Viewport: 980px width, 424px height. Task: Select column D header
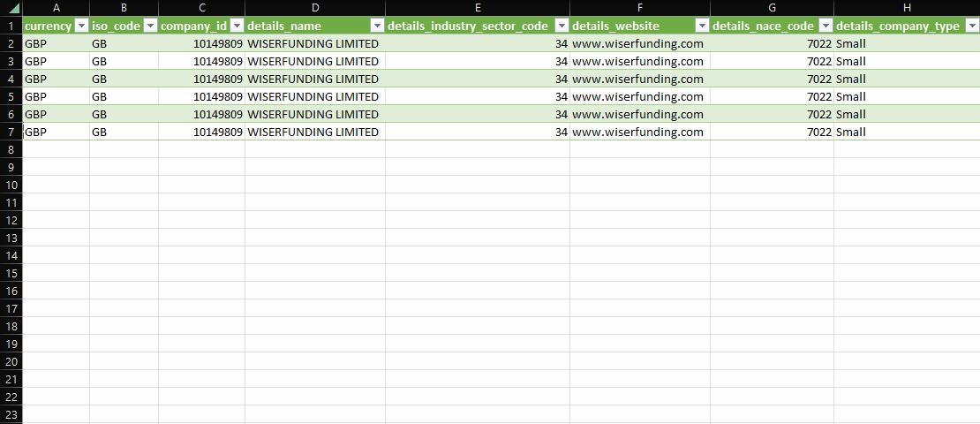point(315,8)
